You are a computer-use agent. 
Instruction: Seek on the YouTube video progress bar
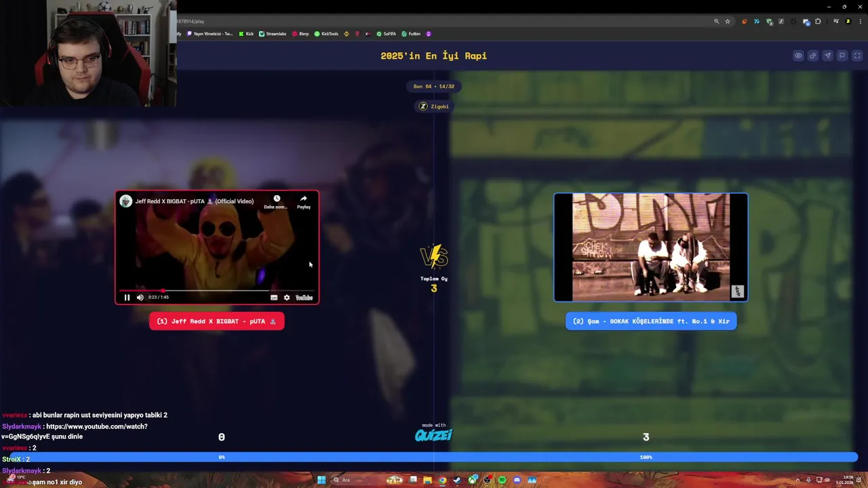pyautogui.click(x=216, y=291)
